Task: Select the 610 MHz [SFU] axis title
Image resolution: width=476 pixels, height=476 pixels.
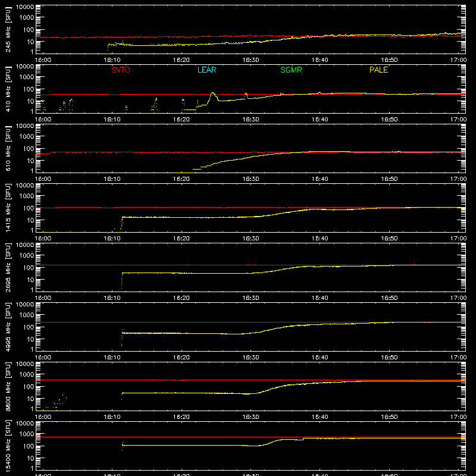Action: coord(8,149)
